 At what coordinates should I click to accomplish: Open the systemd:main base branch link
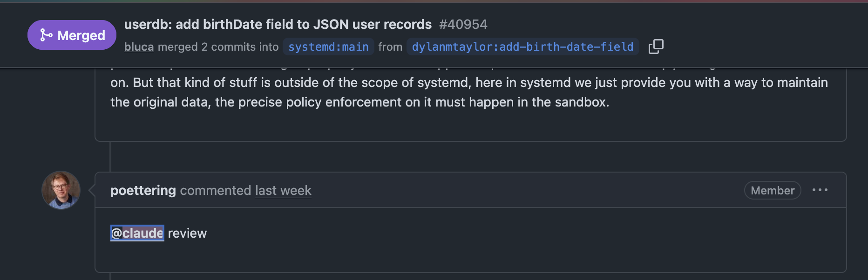[328, 47]
